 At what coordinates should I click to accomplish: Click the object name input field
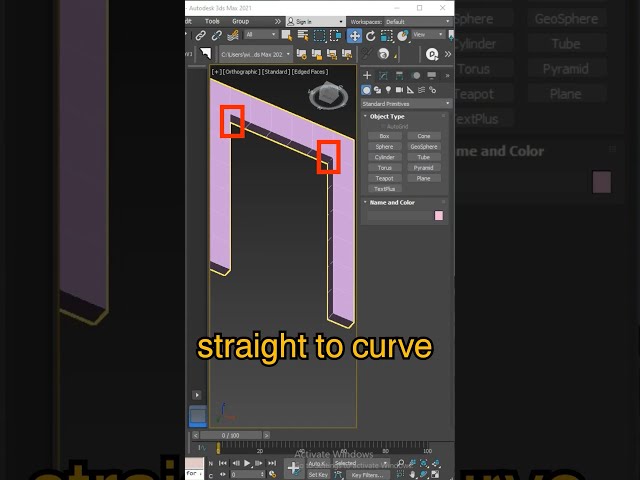(400, 216)
